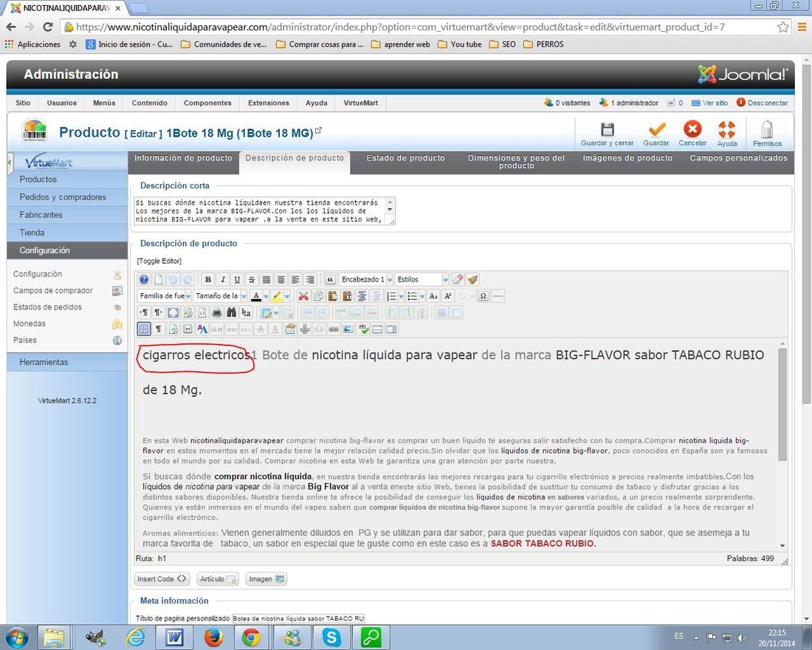This screenshot has height=650, width=812.
Task: Run the spell checker (abc check icon)
Action: click(363, 329)
